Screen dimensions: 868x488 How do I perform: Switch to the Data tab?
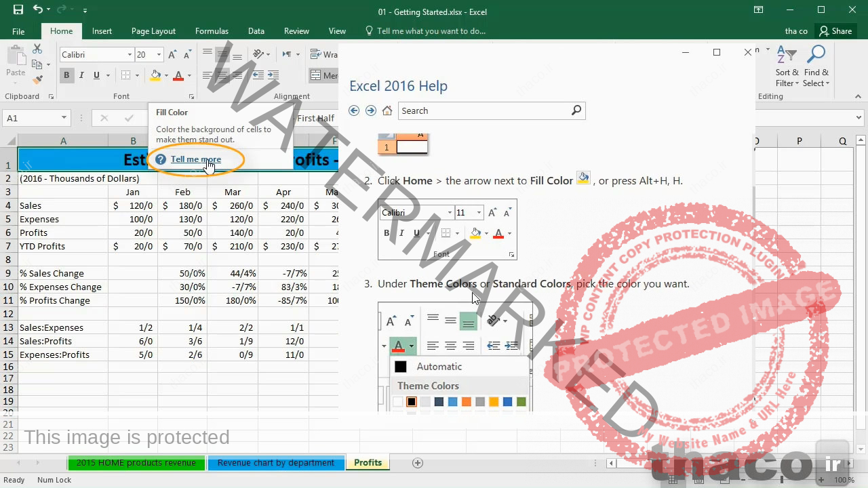click(256, 31)
